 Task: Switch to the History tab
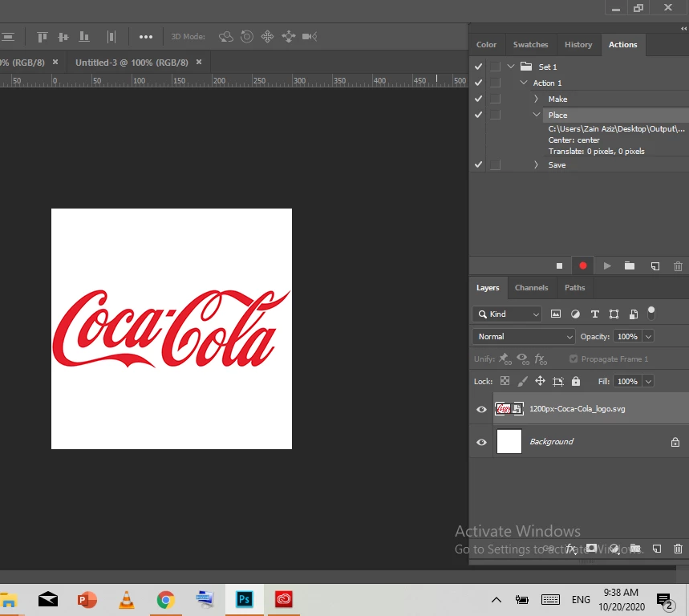(x=578, y=44)
